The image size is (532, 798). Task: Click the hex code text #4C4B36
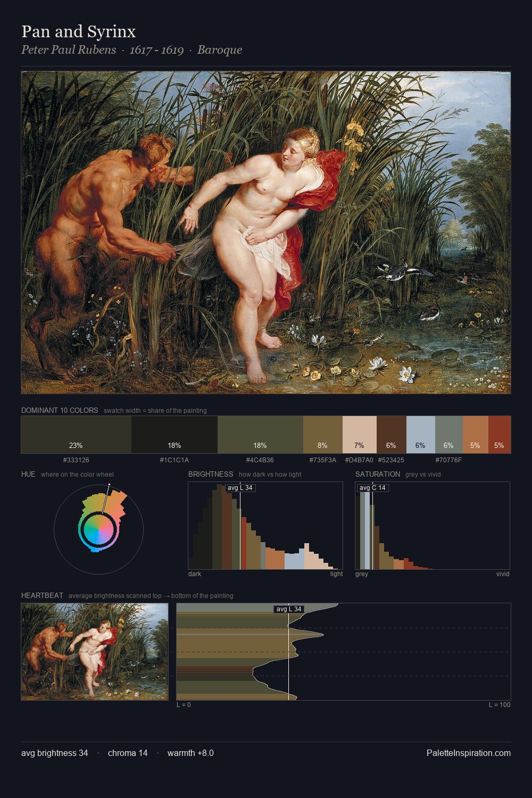260,460
